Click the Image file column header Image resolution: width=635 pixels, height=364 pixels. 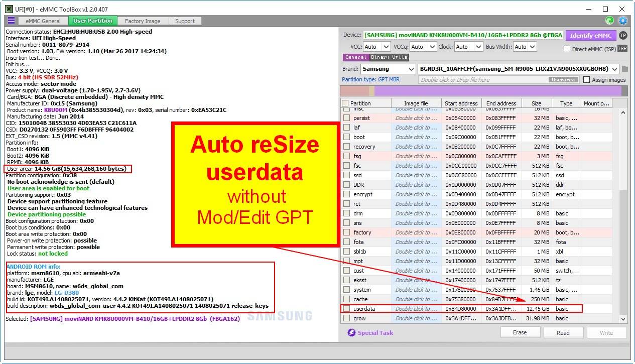tap(416, 103)
